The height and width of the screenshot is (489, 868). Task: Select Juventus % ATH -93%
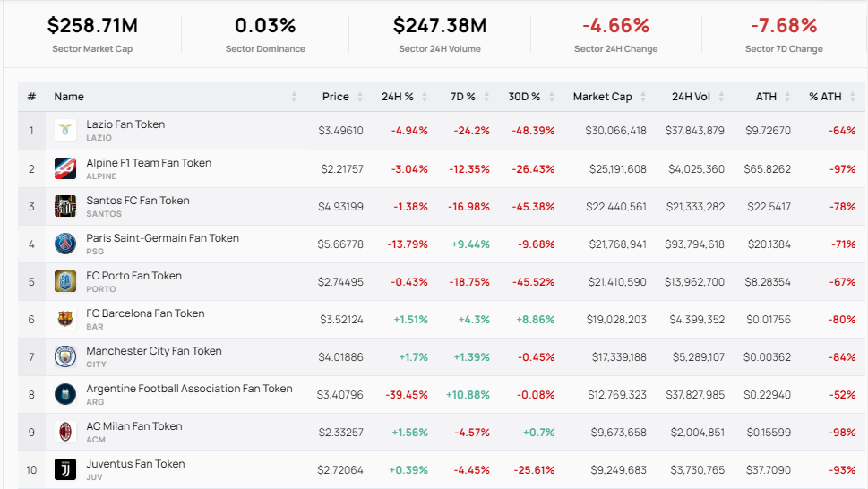click(x=842, y=469)
